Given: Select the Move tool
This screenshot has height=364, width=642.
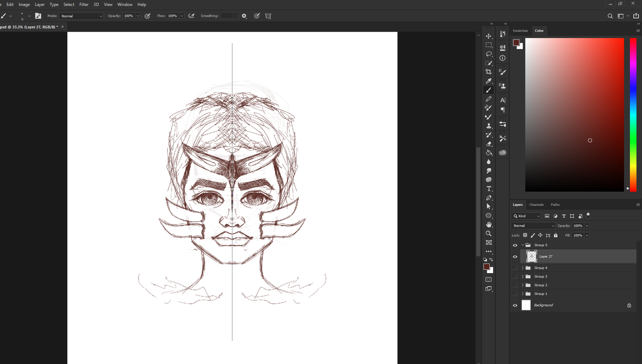Looking at the screenshot, I should [x=489, y=36].
